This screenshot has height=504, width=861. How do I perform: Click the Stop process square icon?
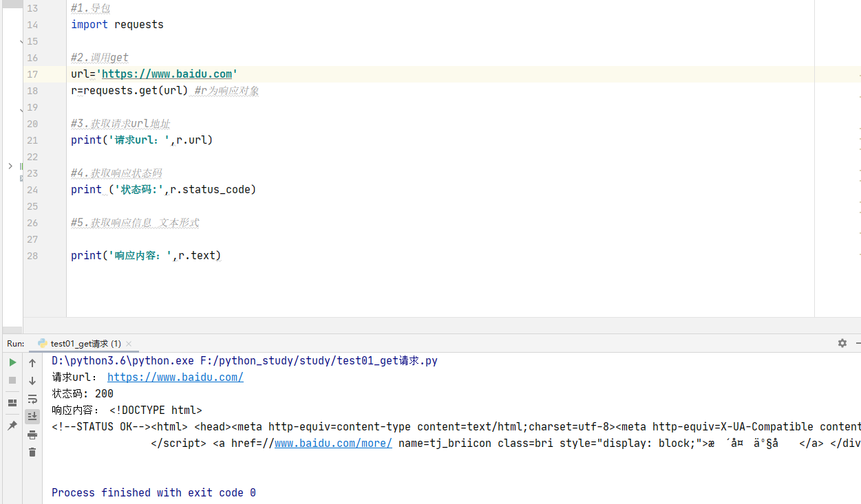[12, 380]
